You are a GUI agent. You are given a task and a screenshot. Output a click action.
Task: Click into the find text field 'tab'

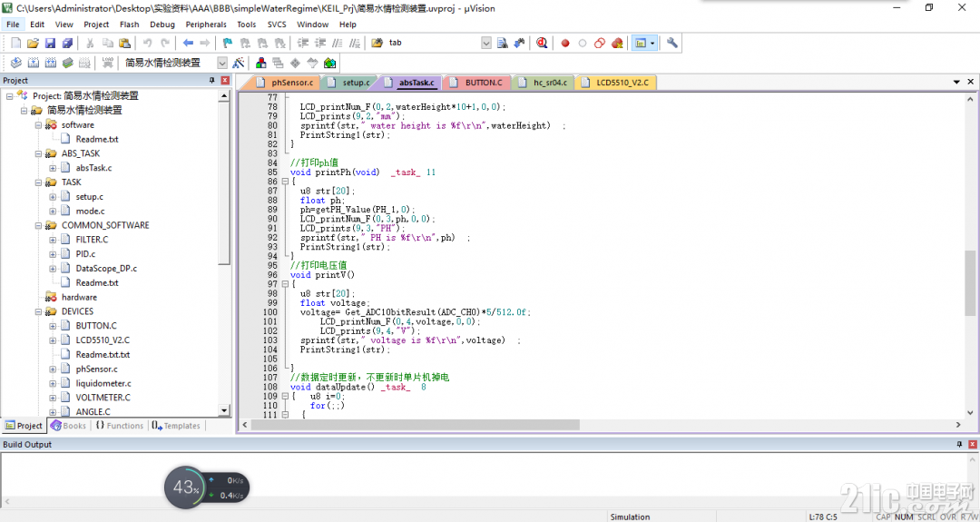click(x=433, y=43)
